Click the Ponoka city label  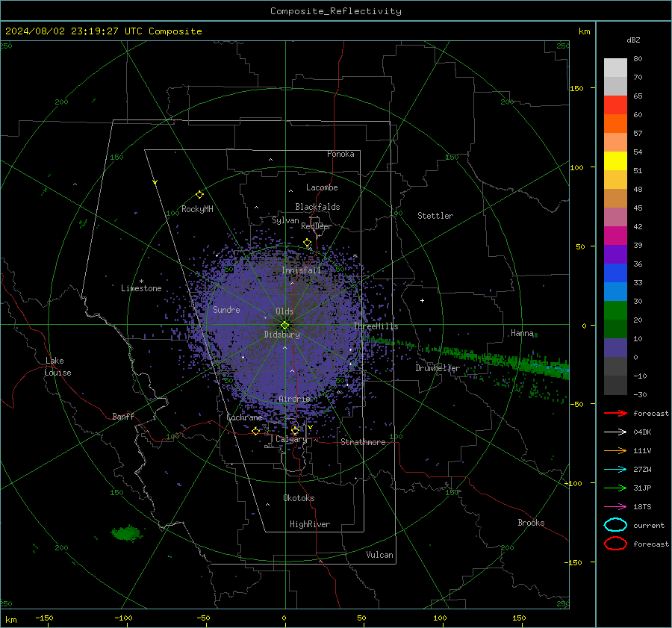[x=340, y=154]
